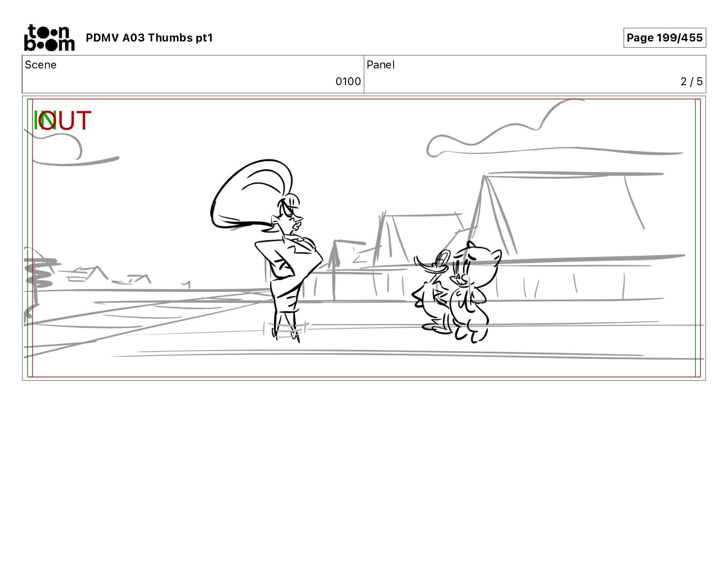Click the 'Scene' label
This screenshot has height=563, width=728.
[x=41, y=65]
